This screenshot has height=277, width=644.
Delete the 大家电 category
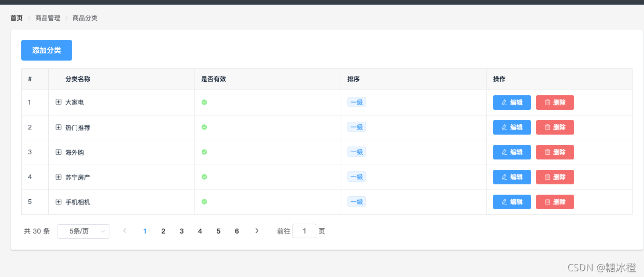(x=555, y=103)
